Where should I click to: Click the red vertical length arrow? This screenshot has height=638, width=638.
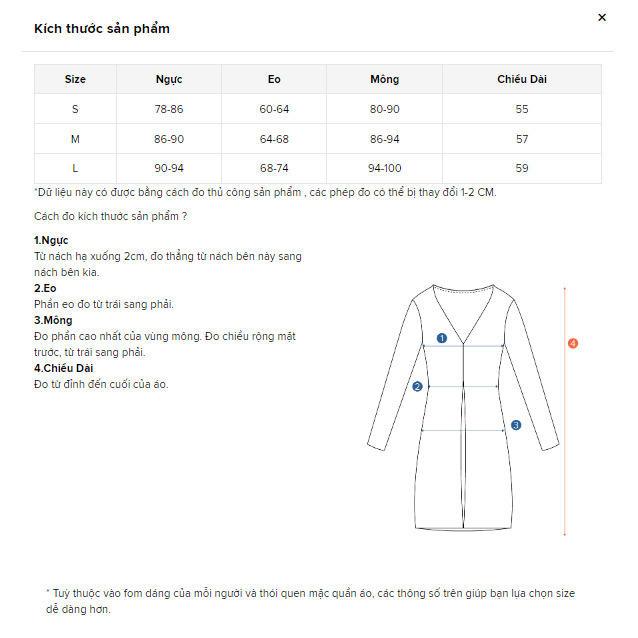(x=565, y=440)
